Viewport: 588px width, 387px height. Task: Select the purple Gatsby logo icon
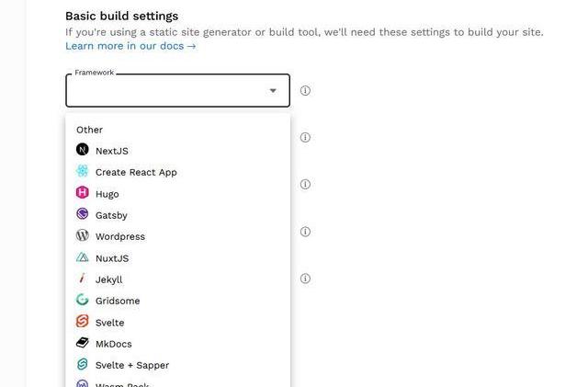click(x=82, y=214)
